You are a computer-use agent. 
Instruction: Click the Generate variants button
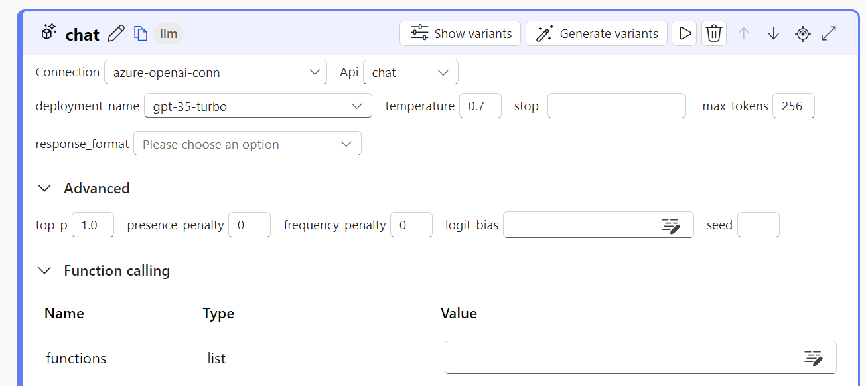tap(597, 33)
